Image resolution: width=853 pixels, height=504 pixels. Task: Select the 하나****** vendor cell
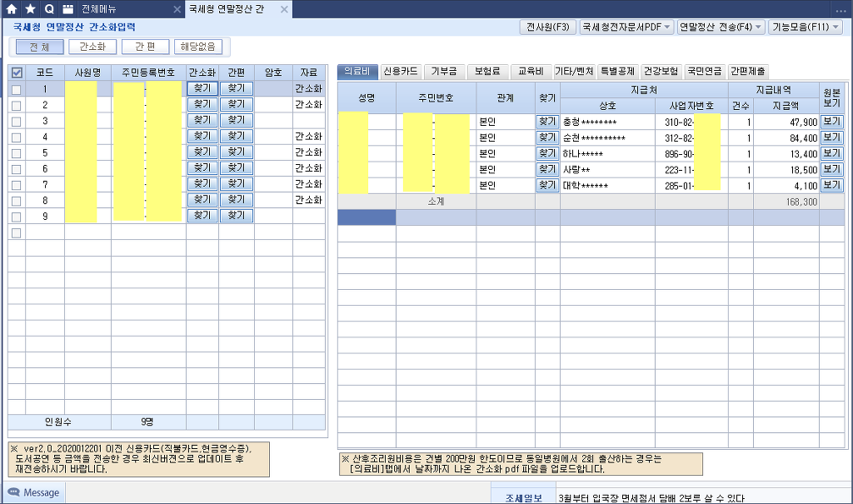tap(607, 153)
